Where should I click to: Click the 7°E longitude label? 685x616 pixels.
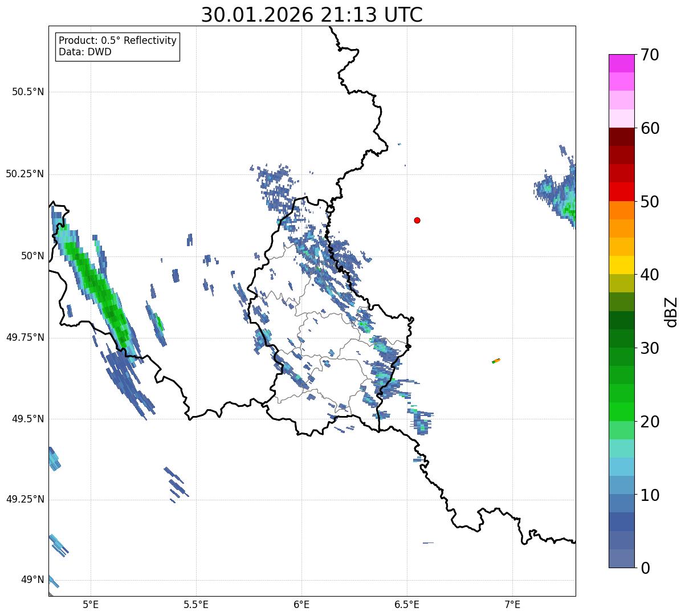click(x=512, y=604)
